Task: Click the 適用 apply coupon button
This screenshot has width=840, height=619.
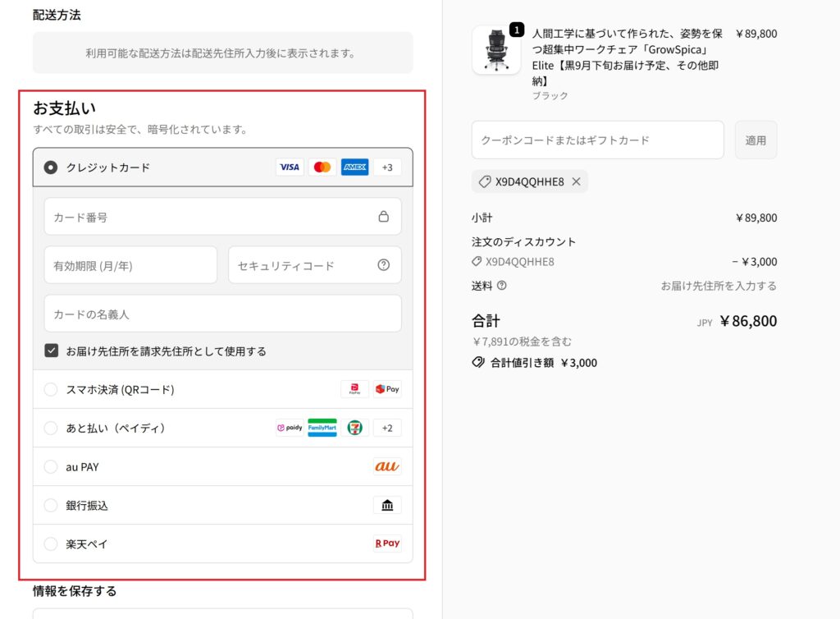Action: click(x=756, y=140)
